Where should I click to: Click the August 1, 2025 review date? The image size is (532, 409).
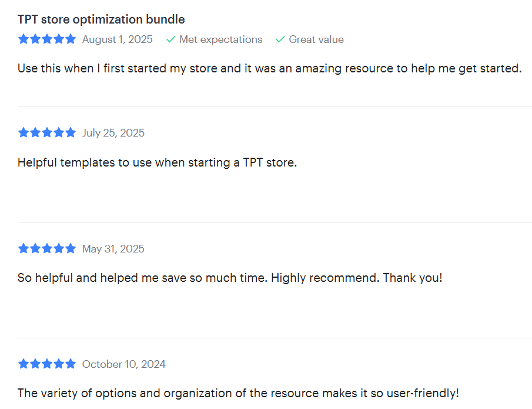coord(117,39)
